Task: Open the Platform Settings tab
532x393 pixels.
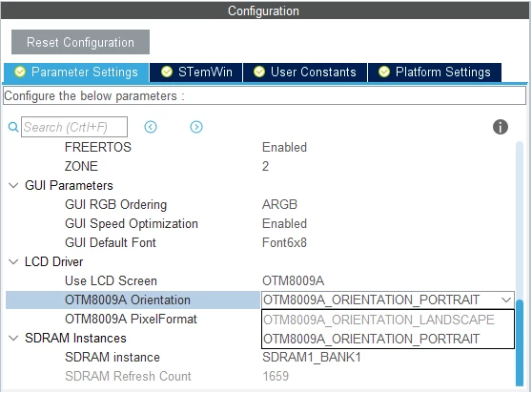Action: 435,72
